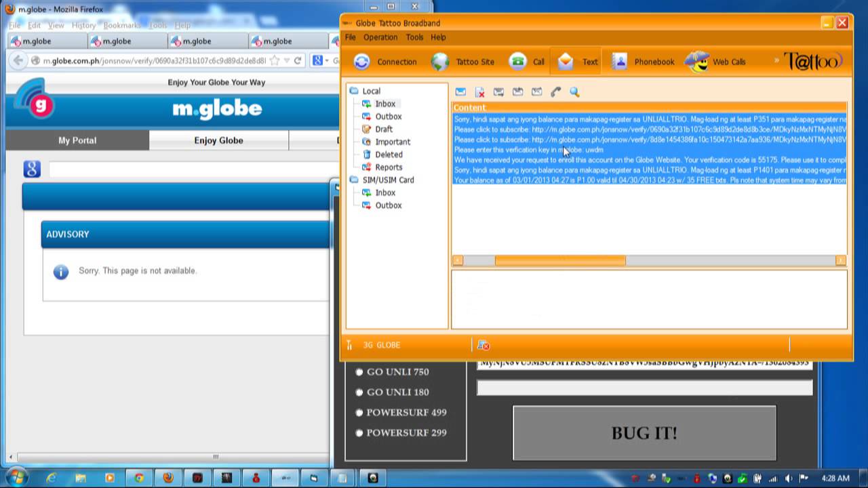
Task: Open the Draft folder
Action: 377,129
